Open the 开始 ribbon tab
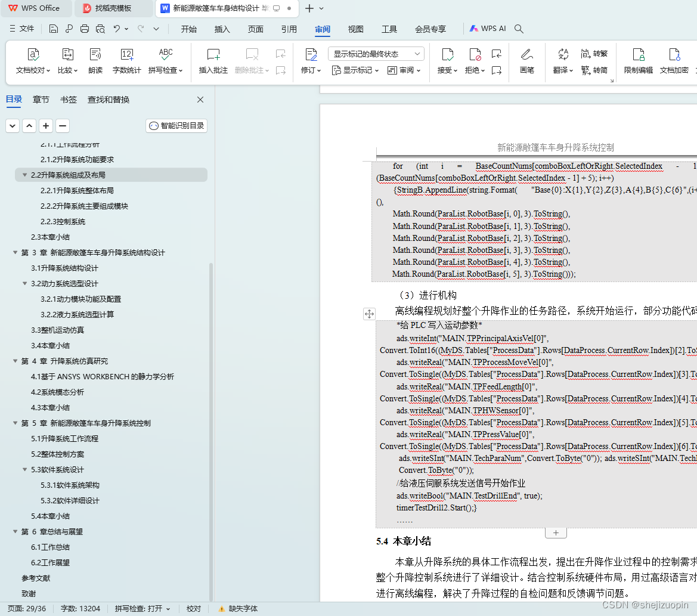Image resolution: width=697 pixels, height=616 pixels. [189, 29]
